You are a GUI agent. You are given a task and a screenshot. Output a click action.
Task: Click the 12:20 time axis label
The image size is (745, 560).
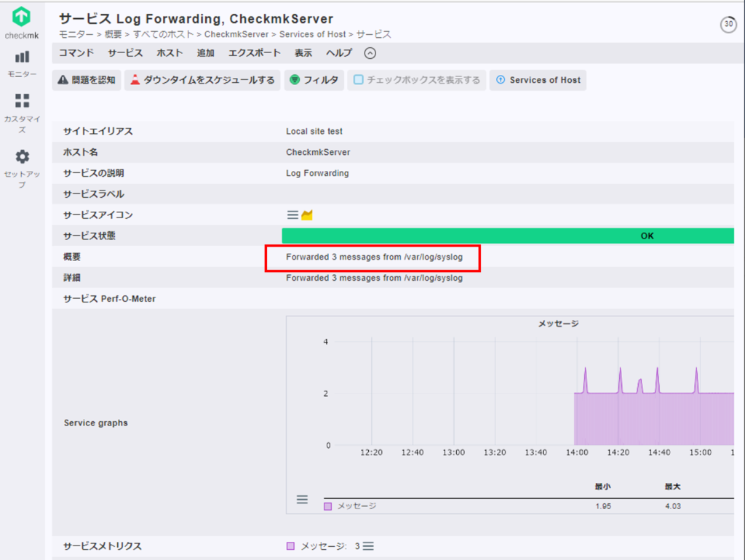pos(371,452)
